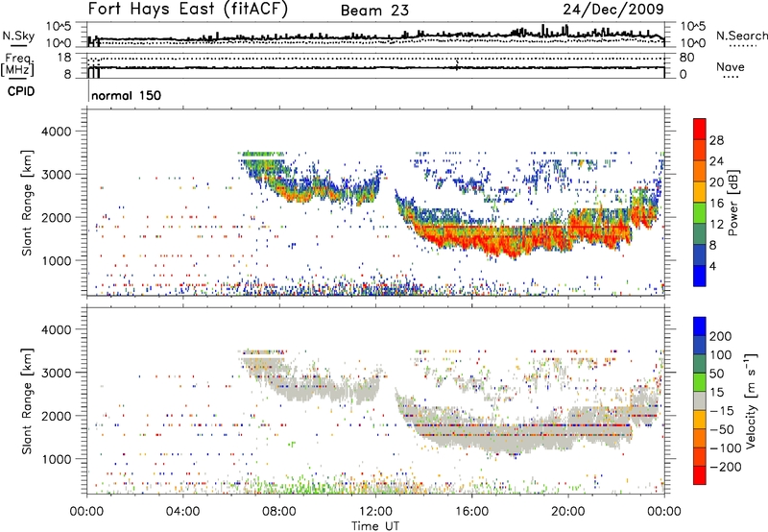The width and height of the screenshot is (768, 532).
Task: Click the '1000' tick of the power panel
Action: click(56, 260)
